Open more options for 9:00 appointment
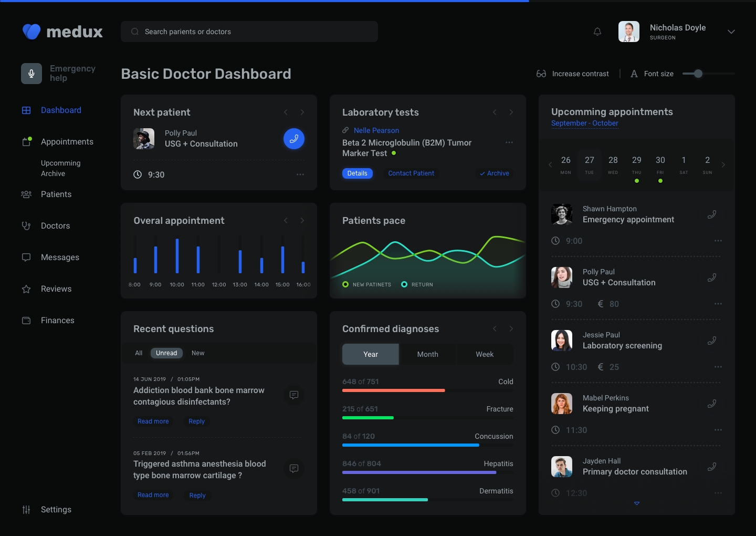This screenshot has width=756, height=536. (718, 241)
